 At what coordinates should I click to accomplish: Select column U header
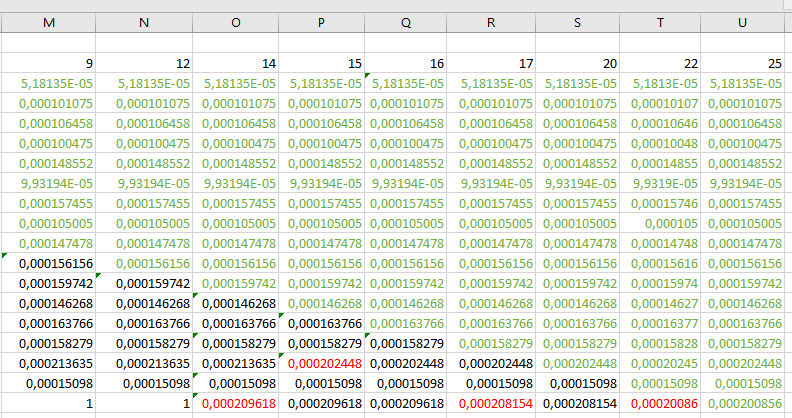point(742,23)
